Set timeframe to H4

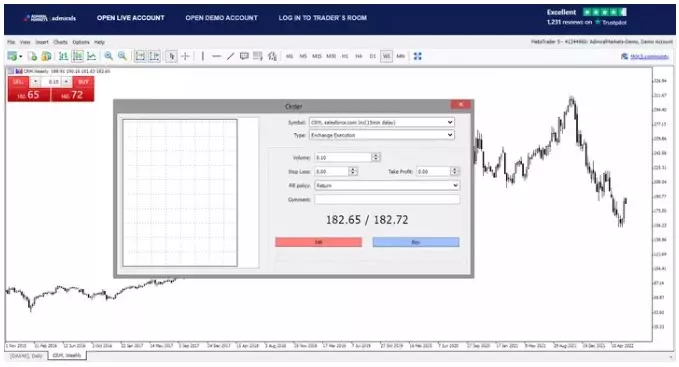point(359,56)
